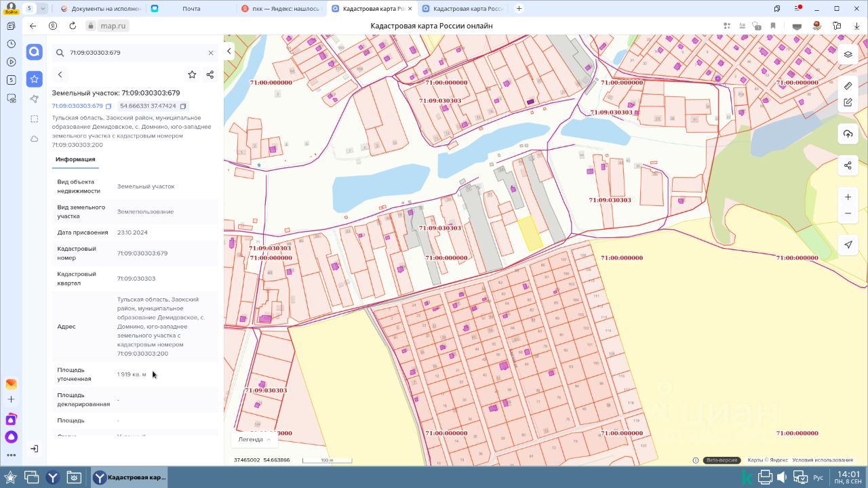Clear the search field with X
The height and width of the screenshot is (488, 868).
(x=211, y=53)
